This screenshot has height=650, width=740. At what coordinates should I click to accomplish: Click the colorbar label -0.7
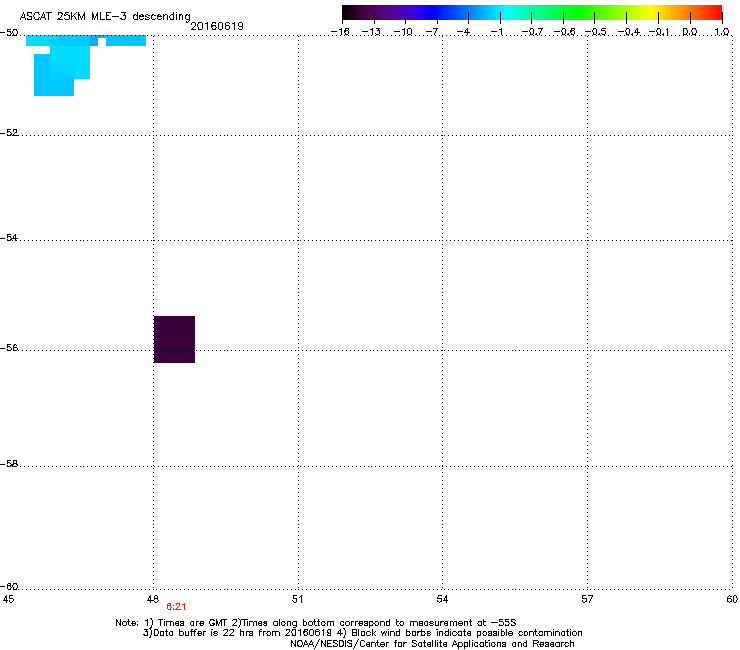pyautogui.click(x=532, y=32)
